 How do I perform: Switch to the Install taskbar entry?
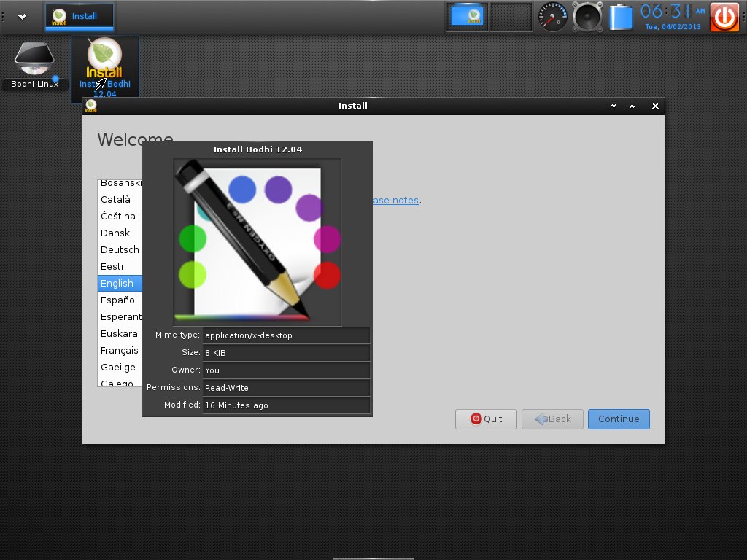[79, 17]
